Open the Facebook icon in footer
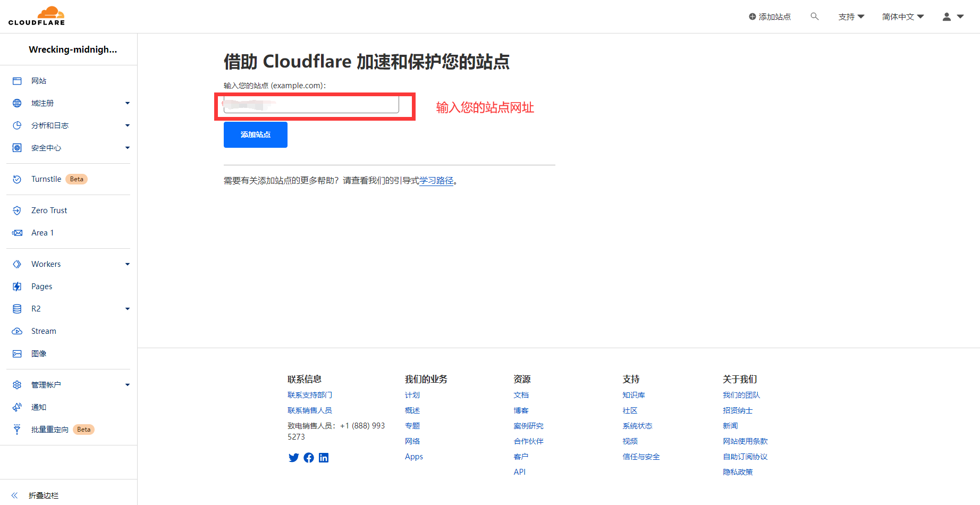Viewport: 980px width, 505px height. (x=309, y=458)
